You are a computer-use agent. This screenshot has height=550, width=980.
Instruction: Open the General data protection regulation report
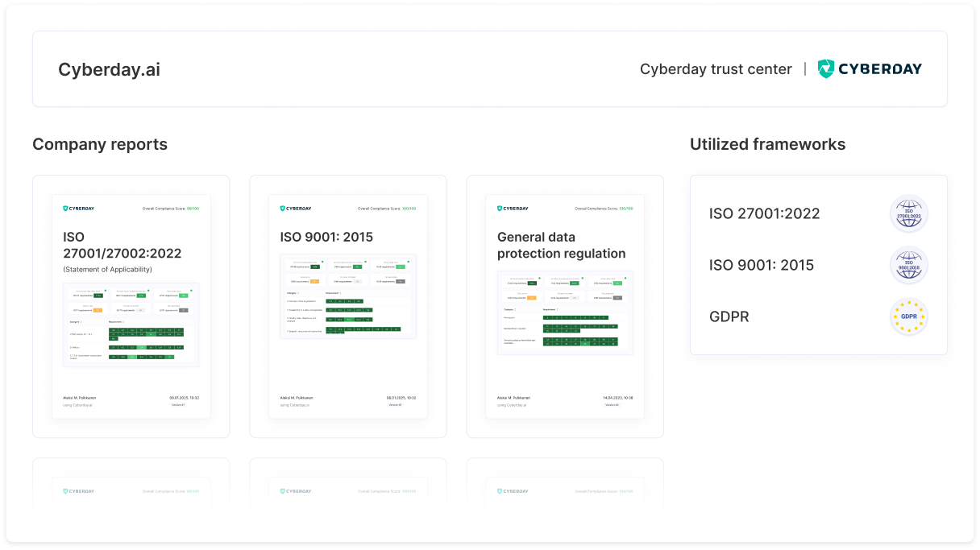tap(565, 307)
